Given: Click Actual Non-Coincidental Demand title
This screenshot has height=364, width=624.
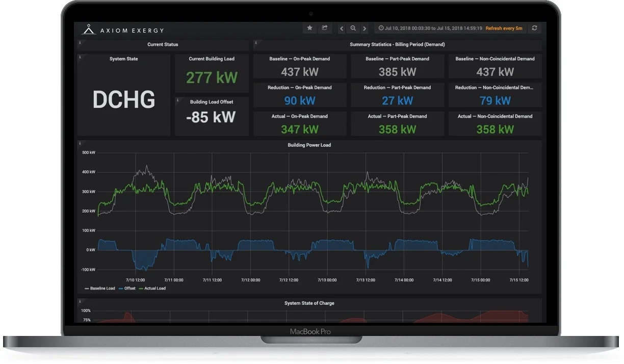Looking at the screenshot, I should (495, 116).
